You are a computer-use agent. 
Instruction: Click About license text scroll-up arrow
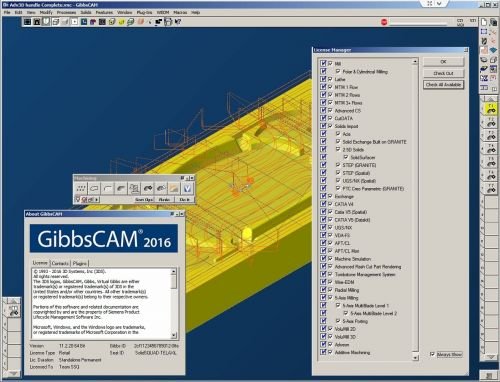(174, 272)
